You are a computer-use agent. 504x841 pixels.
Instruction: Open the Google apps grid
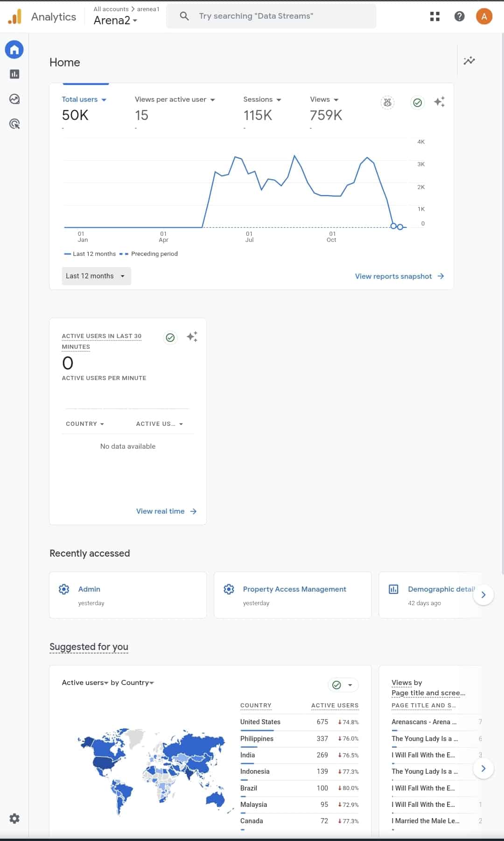(x=434, y=16)
